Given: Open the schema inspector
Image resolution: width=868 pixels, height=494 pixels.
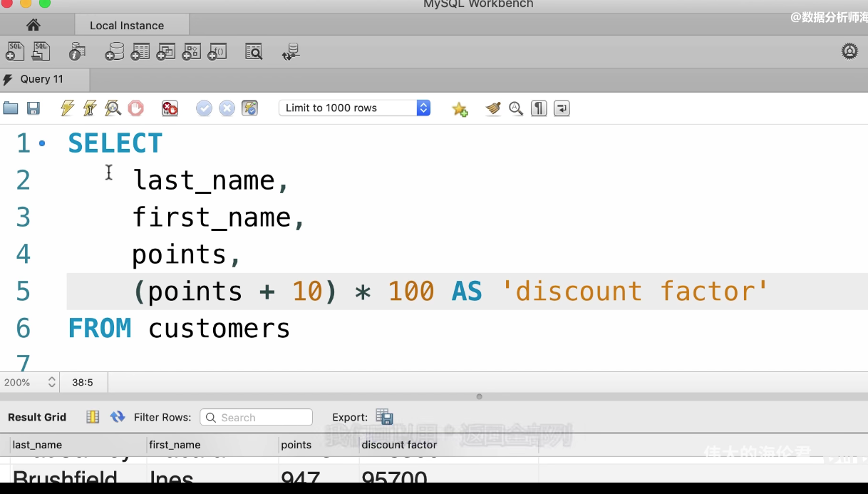Looking at the screenshot, I should pos(77,51).
